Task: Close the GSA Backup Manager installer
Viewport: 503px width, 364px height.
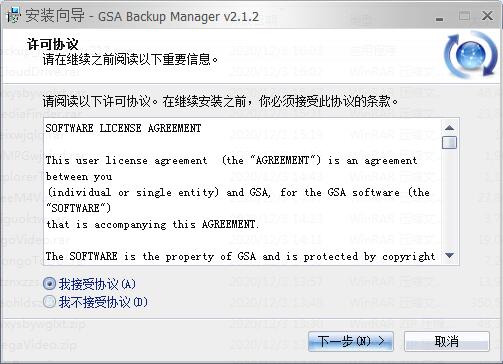Action: point(488,16)
